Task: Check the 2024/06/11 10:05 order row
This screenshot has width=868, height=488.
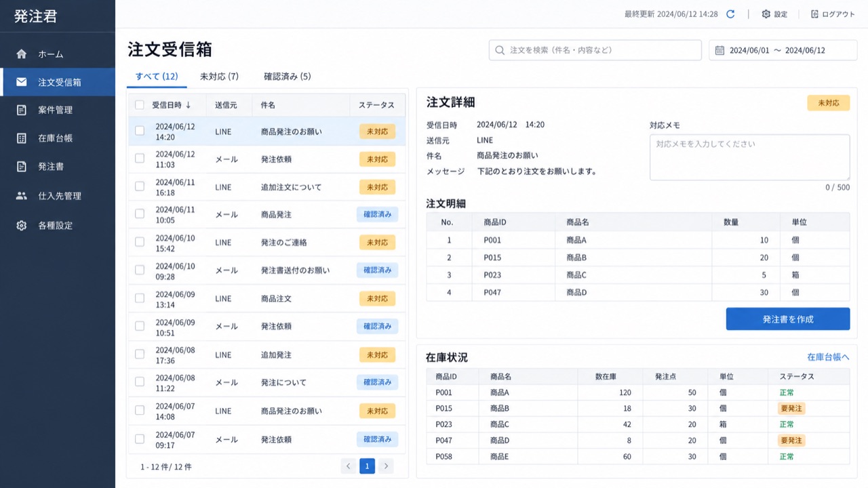Action: point(140,214)
